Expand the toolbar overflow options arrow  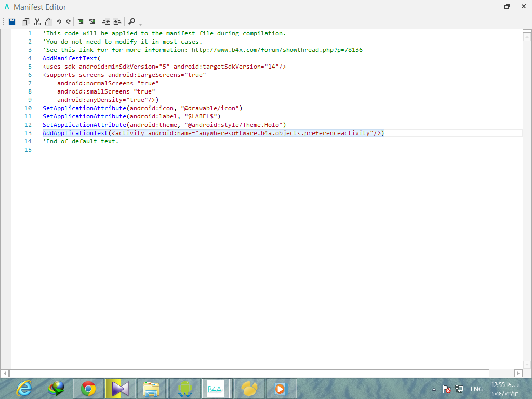click(x=141, y=23)
